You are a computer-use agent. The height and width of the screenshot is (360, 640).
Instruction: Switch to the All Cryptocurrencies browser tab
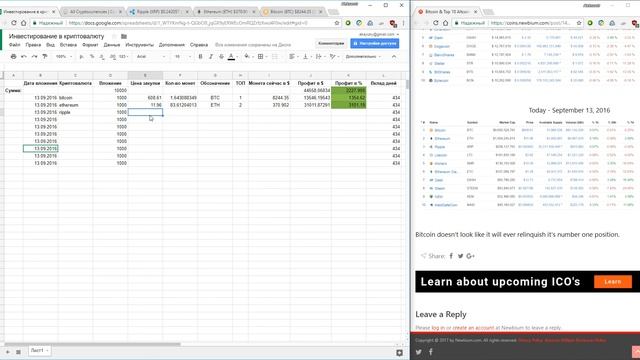(92, 12)
